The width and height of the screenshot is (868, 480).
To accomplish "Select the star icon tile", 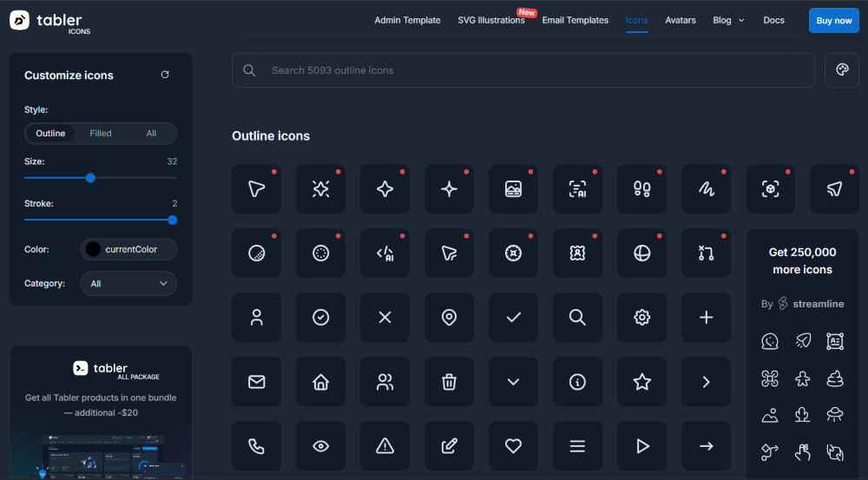I will click(x=641, y=381).
